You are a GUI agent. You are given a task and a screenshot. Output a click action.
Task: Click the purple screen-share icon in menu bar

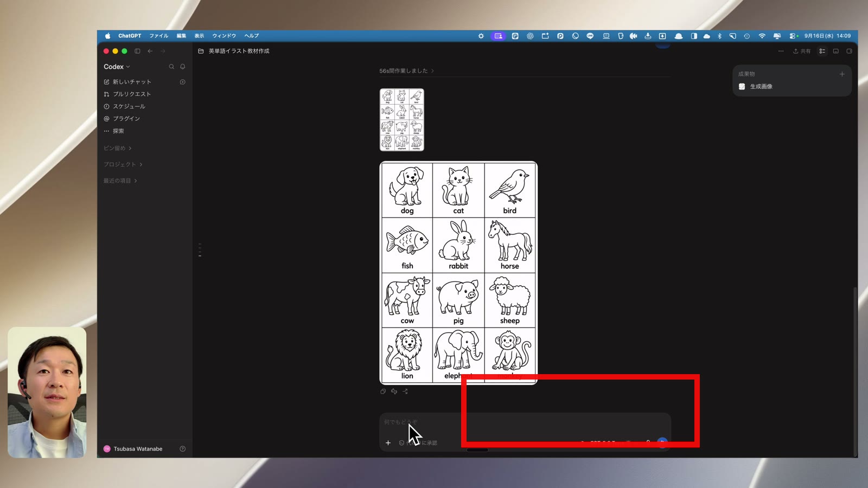pyautogui.click(x=498, y=36)
